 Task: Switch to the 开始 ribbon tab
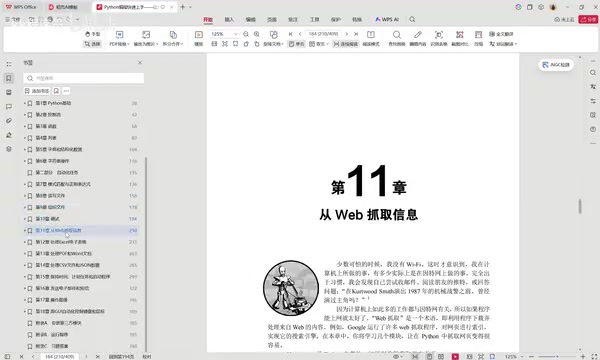[x=208, y=20]
